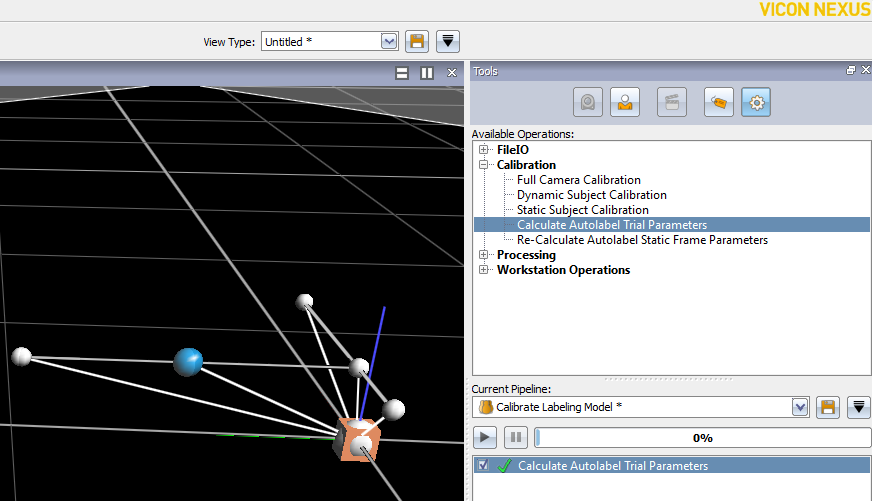Screen dimensions: 873x501
Task: Click the Calibration group label
Action: pos(526,165)
